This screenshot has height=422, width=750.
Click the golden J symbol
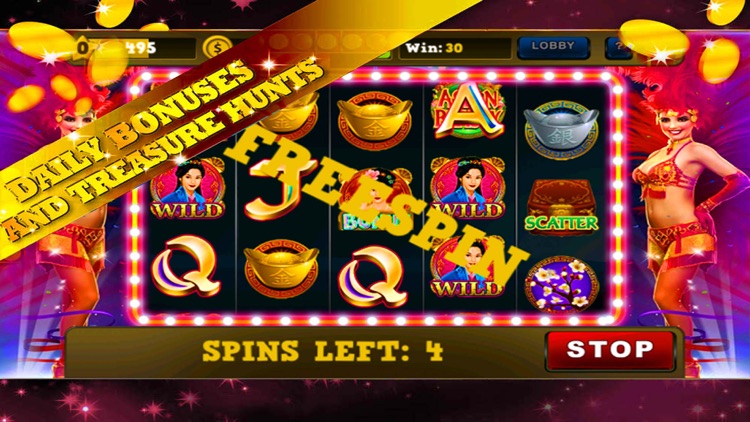[x=275, y=189]
